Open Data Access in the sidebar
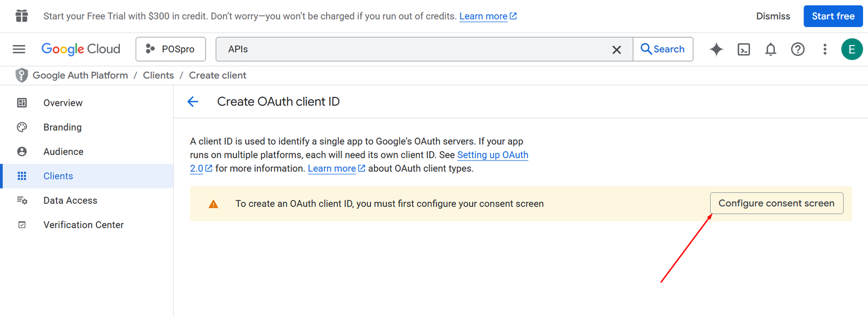This screenshot has height=317, width=868. click(x=70, y=200)
